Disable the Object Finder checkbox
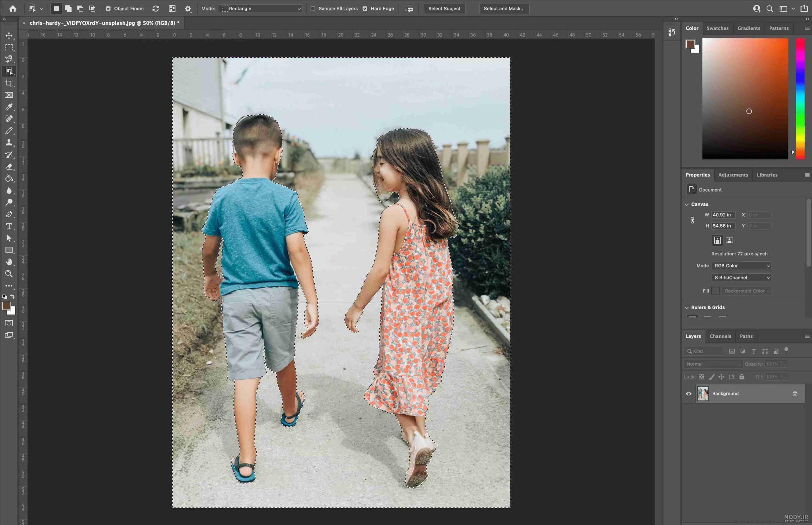Viewport: 812px width, 525px height. (x=108, y=9)
